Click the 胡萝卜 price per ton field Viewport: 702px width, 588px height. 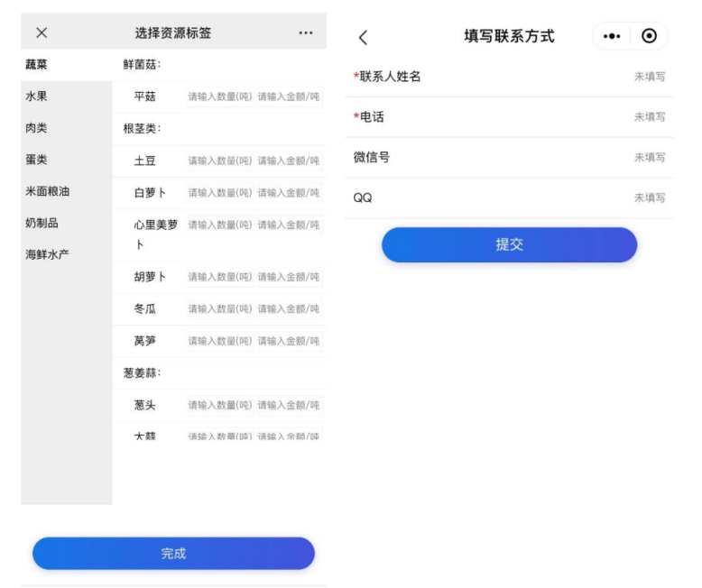pyautogui.click(x=289, y=277)
